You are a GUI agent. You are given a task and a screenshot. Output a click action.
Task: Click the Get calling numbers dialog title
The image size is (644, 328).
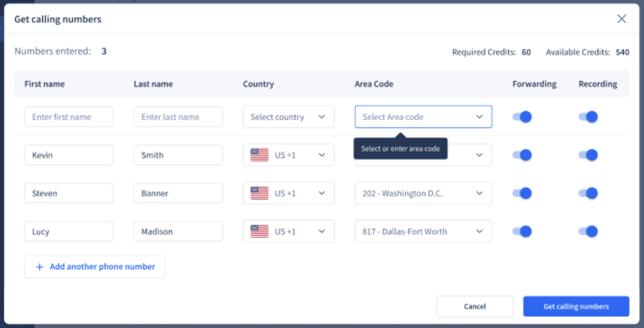[x=58, y=19]
